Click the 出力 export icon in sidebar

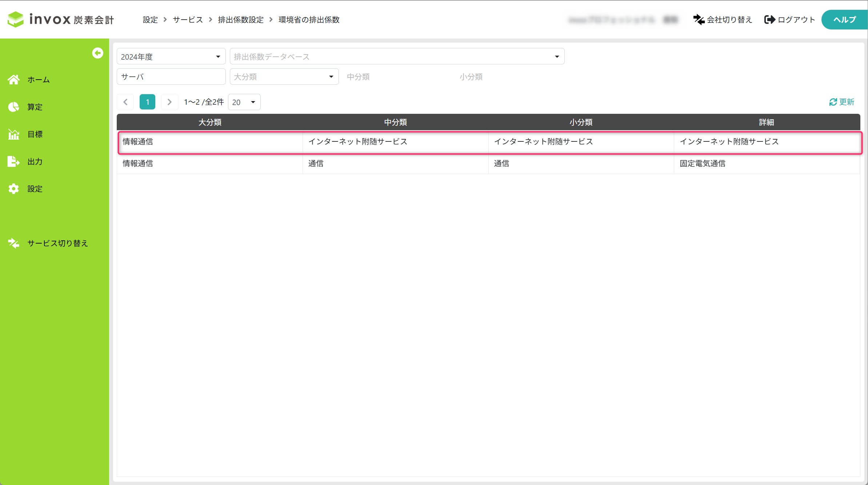[14, 161]
